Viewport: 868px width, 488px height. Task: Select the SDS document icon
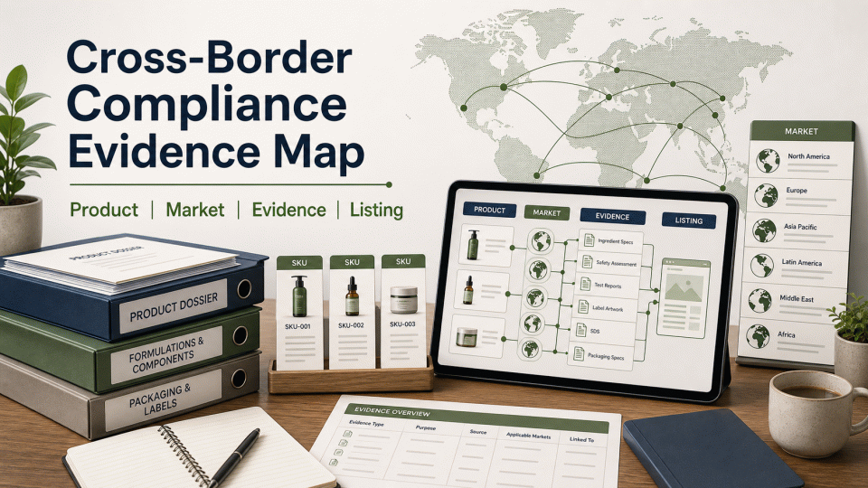coord(580,330)
